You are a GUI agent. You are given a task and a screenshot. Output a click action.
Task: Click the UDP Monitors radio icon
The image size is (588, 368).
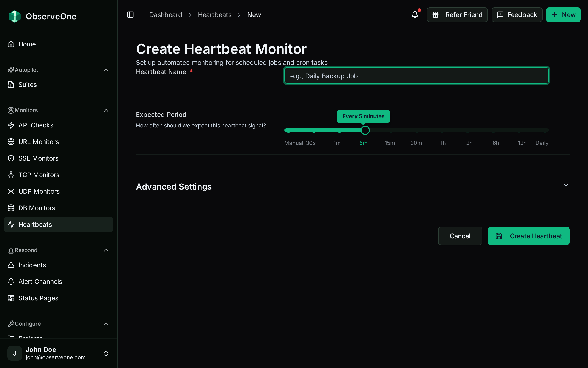pos(11,191)
